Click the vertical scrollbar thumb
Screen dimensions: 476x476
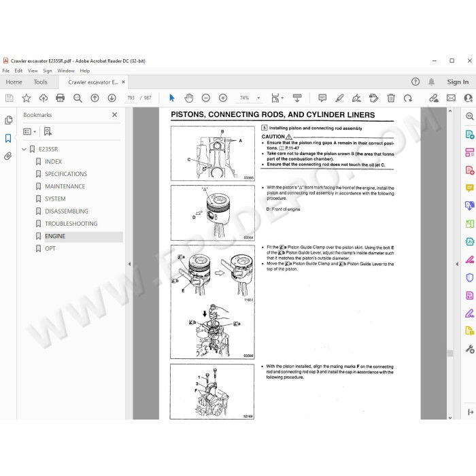click(450, 353)
